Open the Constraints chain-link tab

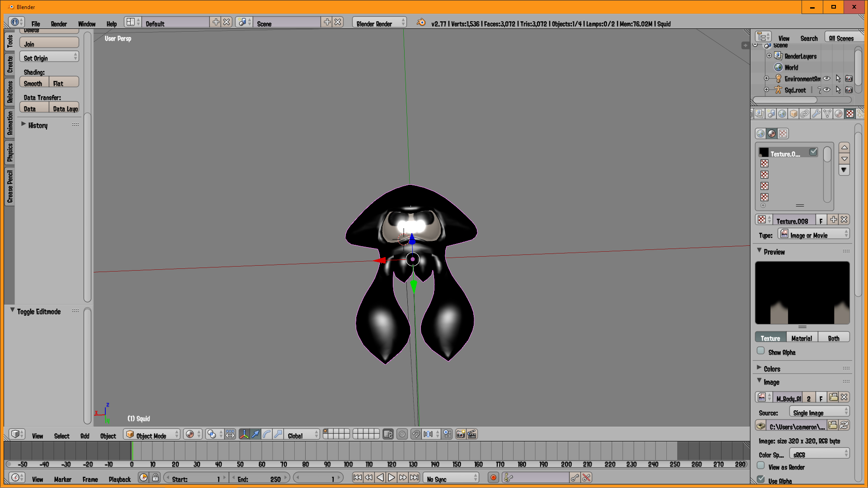click(x=805, y=114)
